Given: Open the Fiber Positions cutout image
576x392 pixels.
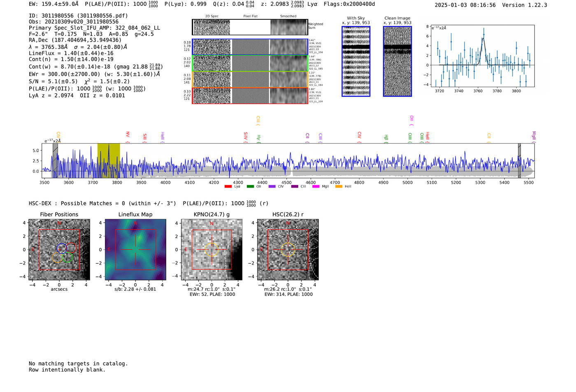Looking at the screenshot, I should click(59, 249).
